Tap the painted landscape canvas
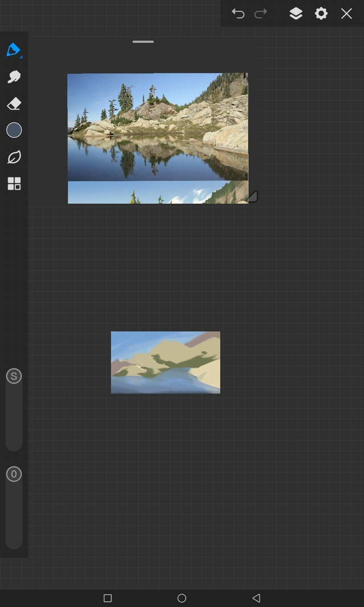 [x=166, y=362]
